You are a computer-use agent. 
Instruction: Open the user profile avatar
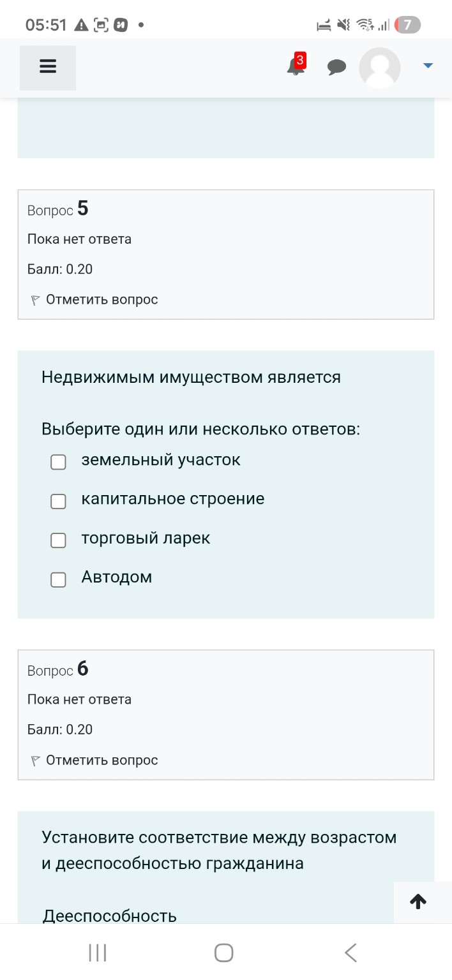pos(379,67)
